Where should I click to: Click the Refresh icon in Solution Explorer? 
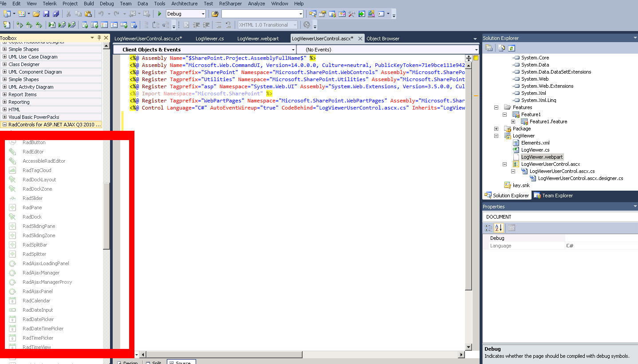click(512, 48)
